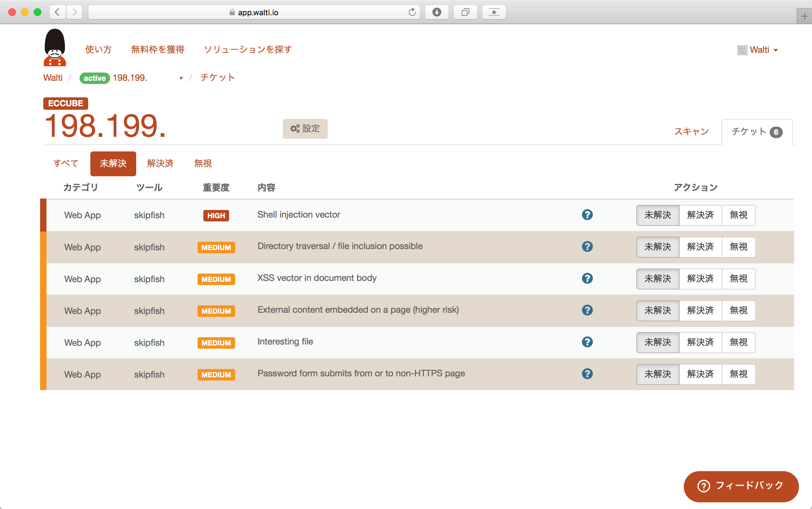Open the 無料枠を獲得 link
Screen dimensions: 812x509
(x=157, y=50)
